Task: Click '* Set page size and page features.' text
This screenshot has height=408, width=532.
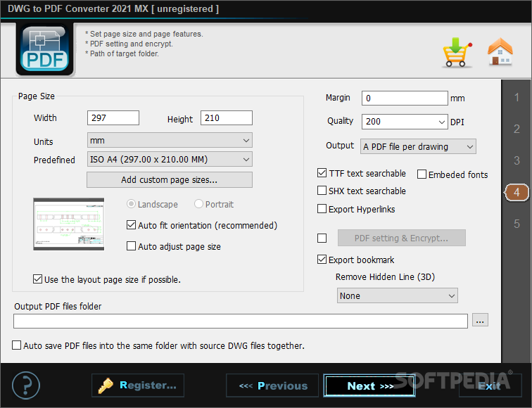Action: (x=144, y=34)
